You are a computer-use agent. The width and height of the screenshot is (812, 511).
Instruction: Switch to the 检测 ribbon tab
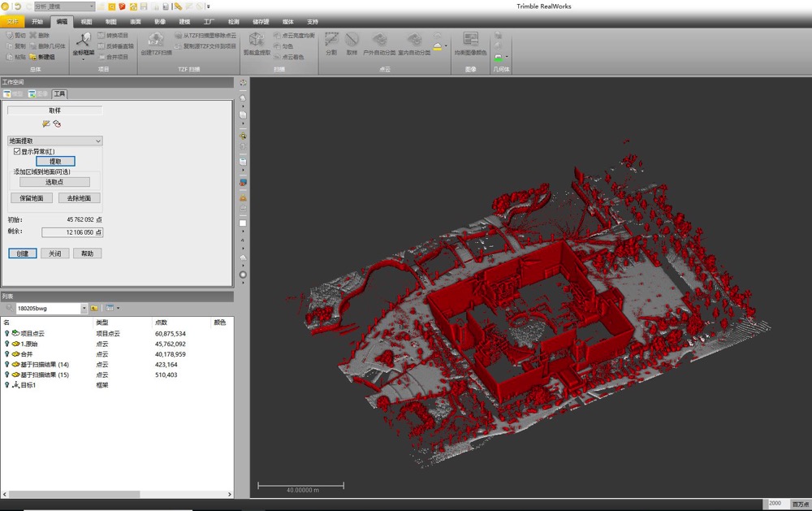point(234,22)
